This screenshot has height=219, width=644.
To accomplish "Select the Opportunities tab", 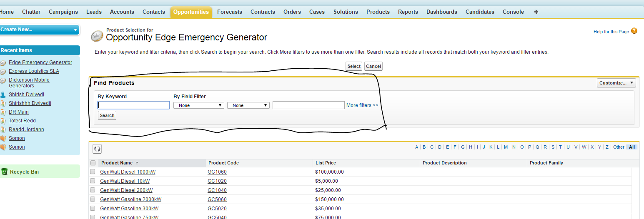I will click(x=191, y=12).
